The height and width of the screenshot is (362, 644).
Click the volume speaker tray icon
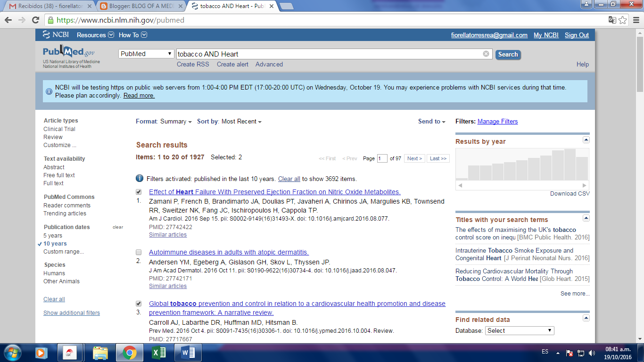coord(592,353)
